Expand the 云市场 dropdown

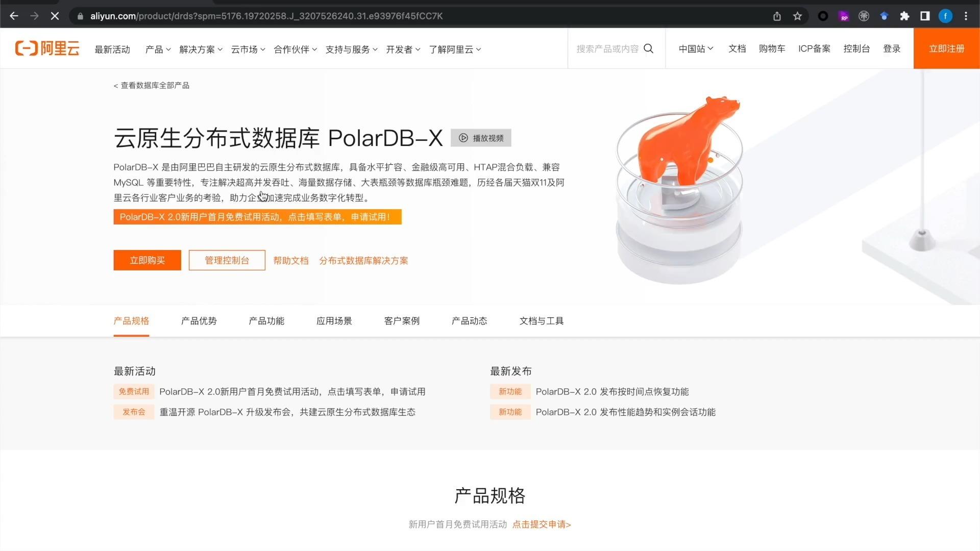point(248,49)
